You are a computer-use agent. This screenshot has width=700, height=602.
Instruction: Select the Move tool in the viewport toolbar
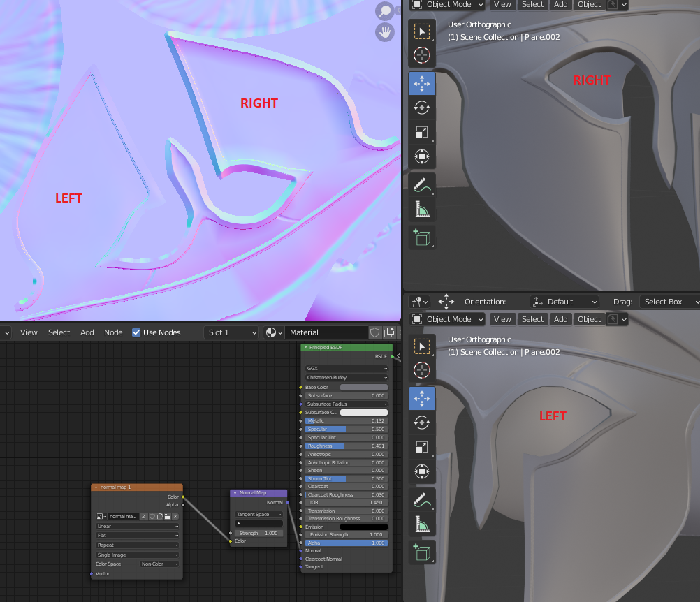[x=422, y=83]
